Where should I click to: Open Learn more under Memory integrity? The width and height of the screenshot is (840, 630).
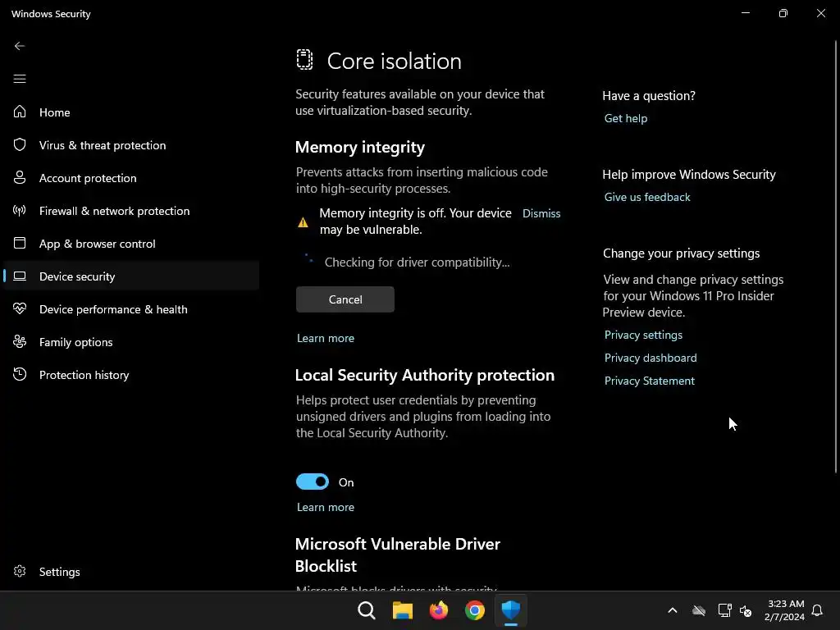click(325, 338)
